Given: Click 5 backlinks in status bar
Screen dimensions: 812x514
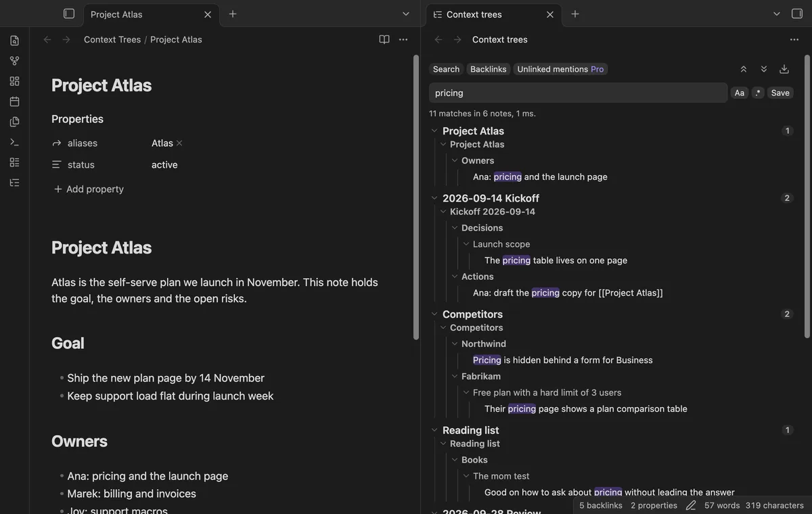Looking at the screenshot, I should click(601, 505).
